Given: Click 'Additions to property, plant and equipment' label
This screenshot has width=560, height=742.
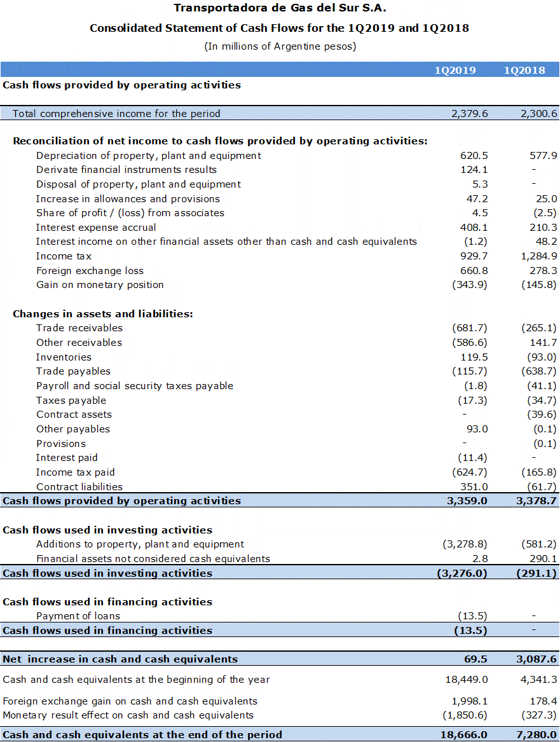Looking at the screenshot, I should (140, 544).
